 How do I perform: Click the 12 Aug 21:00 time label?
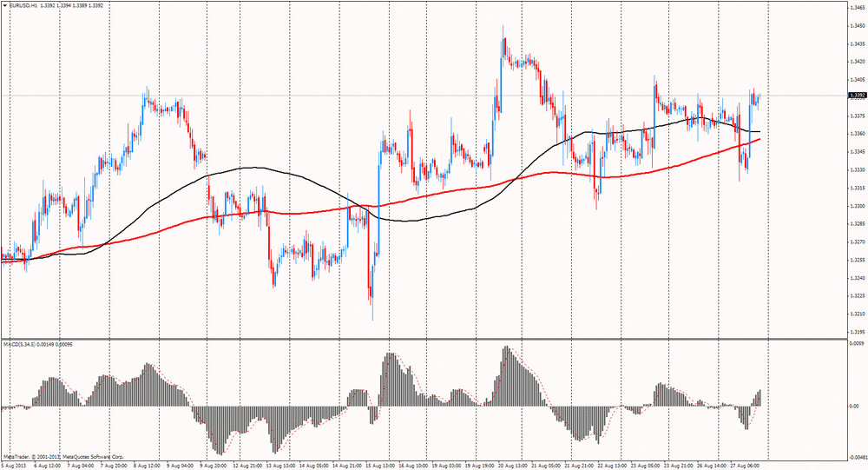coord(246,467)
